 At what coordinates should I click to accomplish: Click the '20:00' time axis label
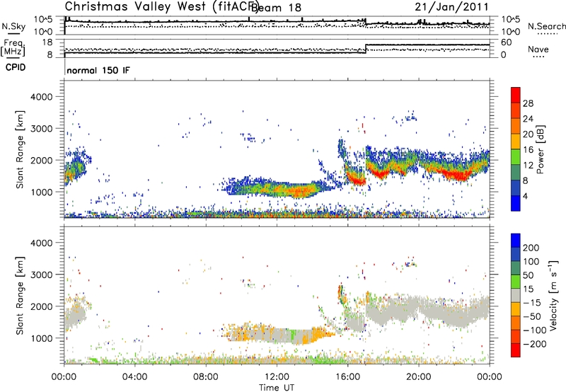click(418, 377)
